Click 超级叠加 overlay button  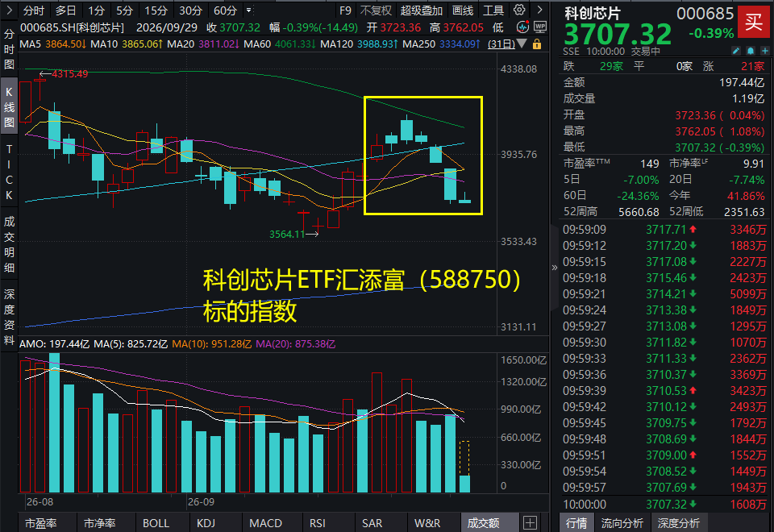point(422,10)
